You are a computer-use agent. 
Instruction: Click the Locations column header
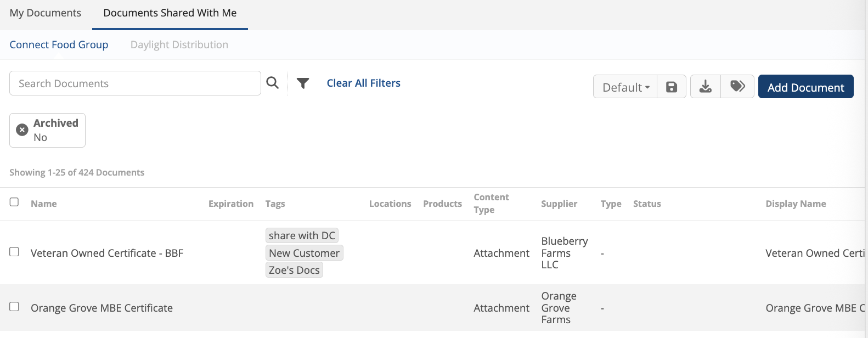click(x=390, y=204)
